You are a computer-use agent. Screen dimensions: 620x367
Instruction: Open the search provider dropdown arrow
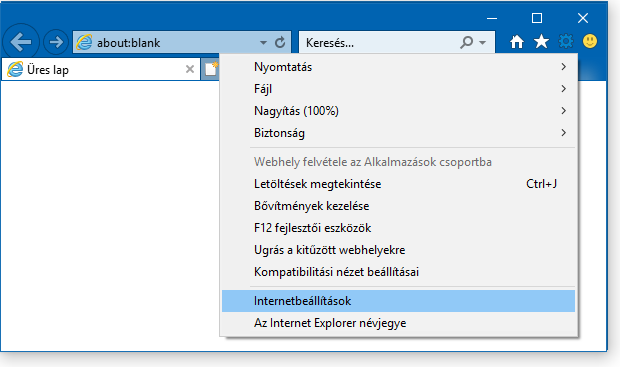click(x=482, y=42)
